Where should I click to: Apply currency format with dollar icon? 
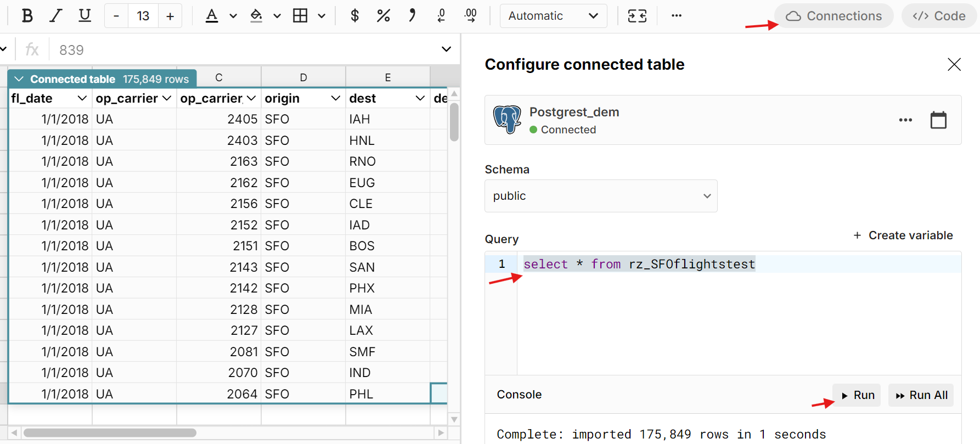(x=354, y=16)
